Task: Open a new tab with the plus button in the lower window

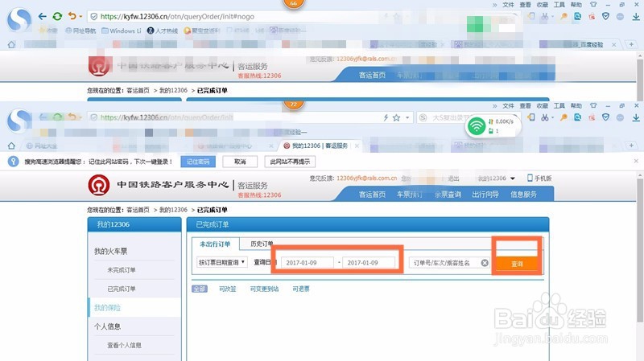Action: [631, 146]
